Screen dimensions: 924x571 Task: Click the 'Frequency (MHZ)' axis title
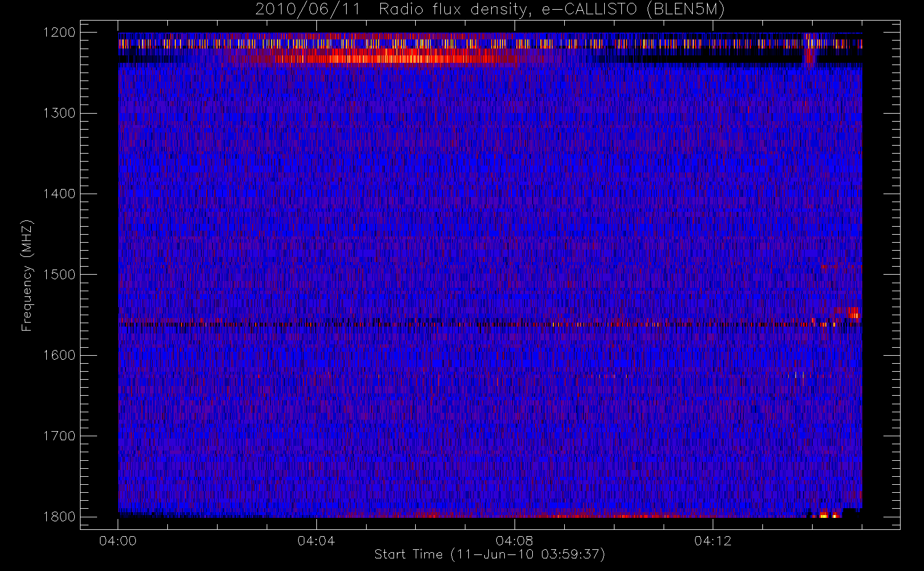[27, 275]
